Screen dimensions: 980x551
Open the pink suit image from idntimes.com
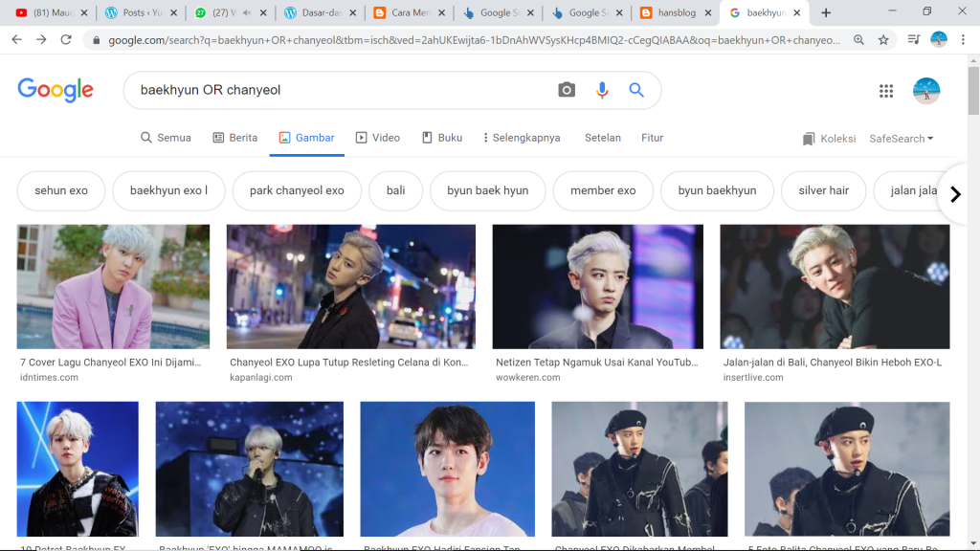(113, 287)
